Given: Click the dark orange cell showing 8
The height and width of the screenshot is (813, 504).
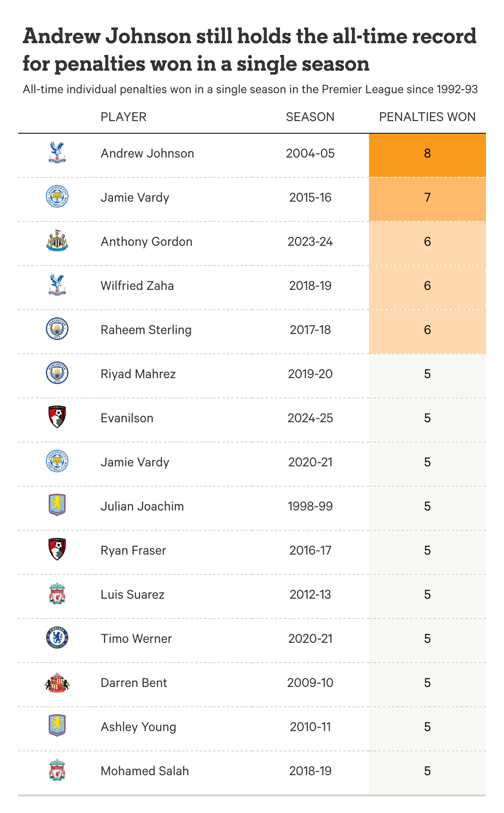Looking at the screenshot, I should coord(427,154).
